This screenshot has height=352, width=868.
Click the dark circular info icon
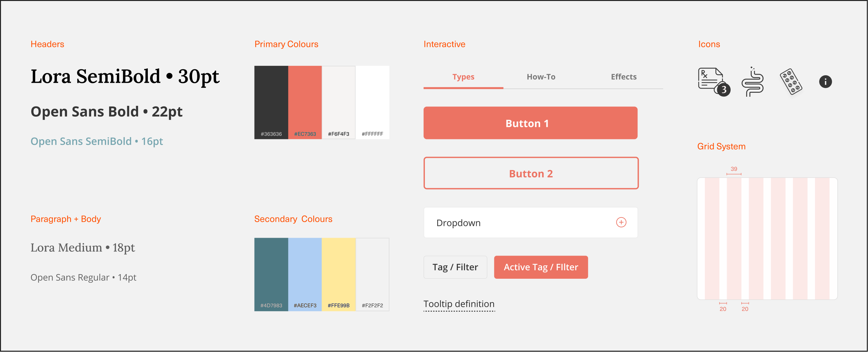tap(825, 81)
